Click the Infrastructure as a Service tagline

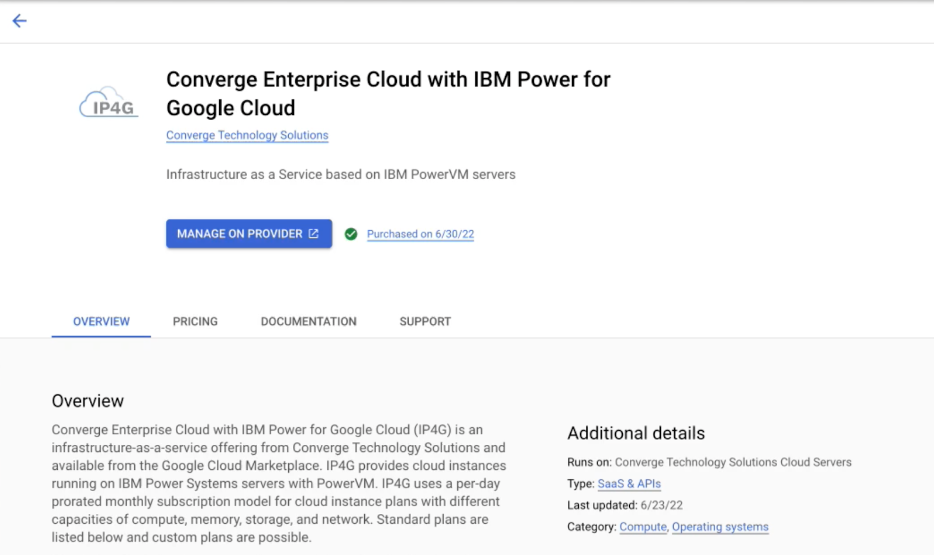341,175
